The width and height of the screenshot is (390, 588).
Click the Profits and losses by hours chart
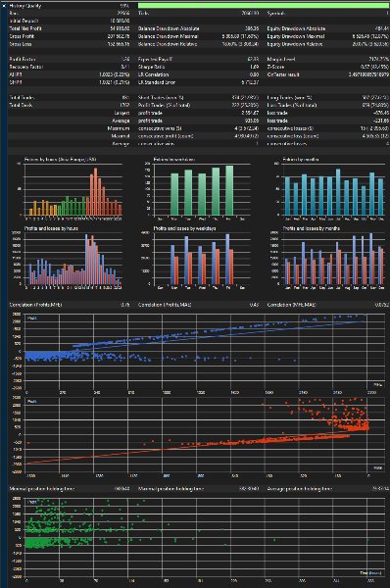pyautogui.click(x=73, y=259)
